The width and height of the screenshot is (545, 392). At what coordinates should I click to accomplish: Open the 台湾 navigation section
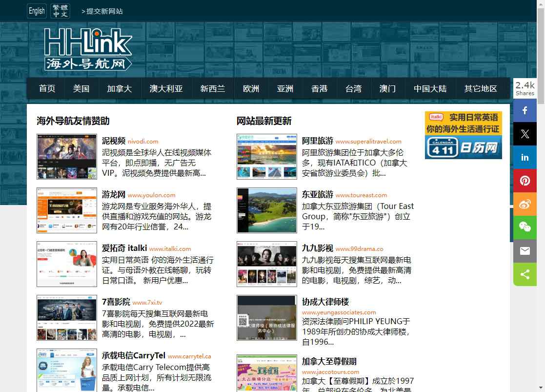(x=353, y=89)
